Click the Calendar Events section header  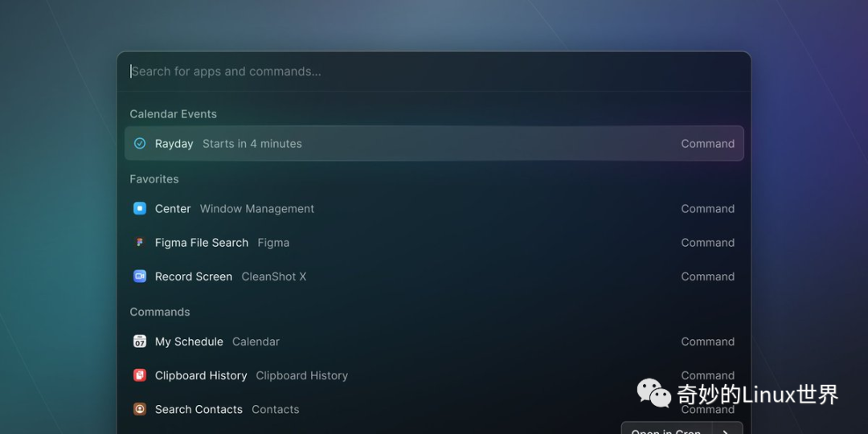(174, 114)
